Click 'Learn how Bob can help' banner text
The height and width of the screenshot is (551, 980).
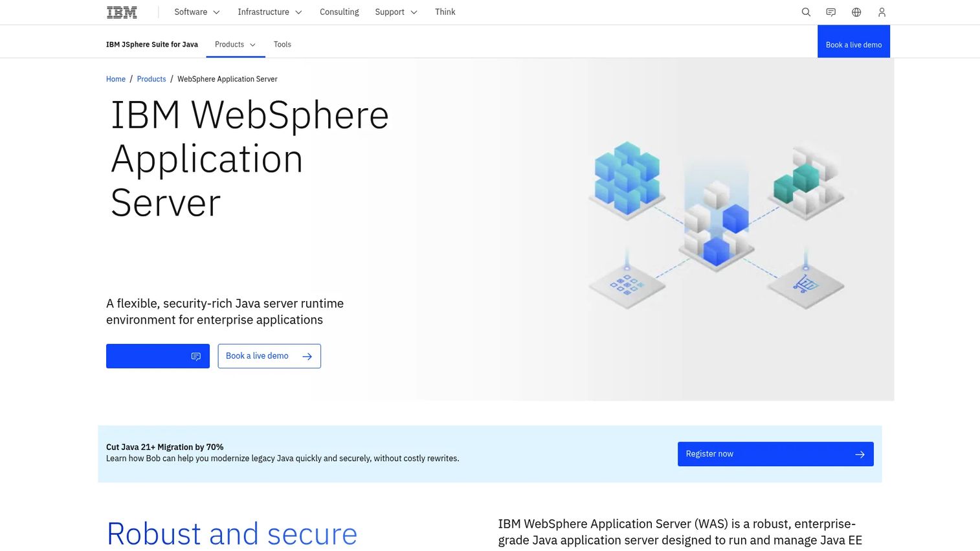pos(283,458)
